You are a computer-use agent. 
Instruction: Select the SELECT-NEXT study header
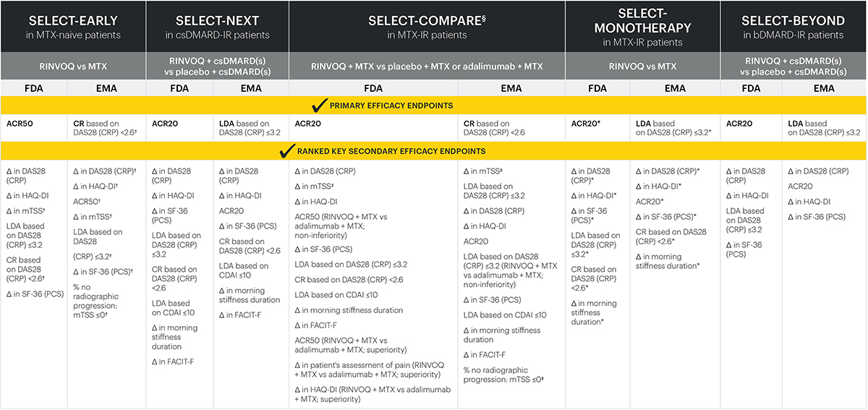pos(217,20)
